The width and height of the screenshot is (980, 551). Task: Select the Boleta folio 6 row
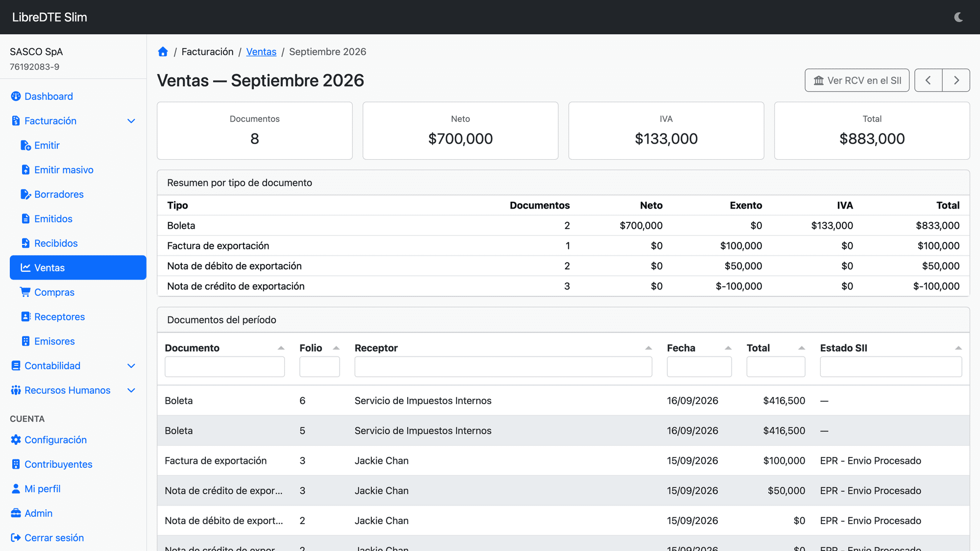click(x=563, y=401)
